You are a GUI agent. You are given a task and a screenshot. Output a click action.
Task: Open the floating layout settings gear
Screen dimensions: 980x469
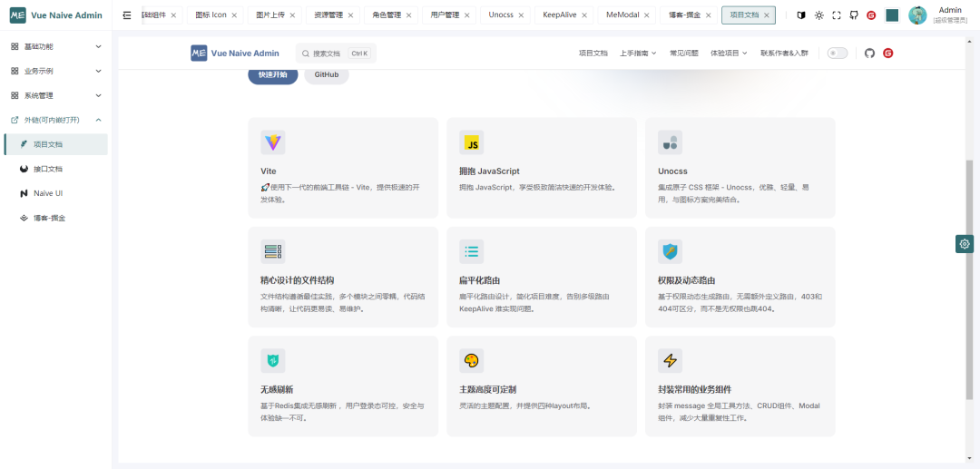tap(965, 243)
